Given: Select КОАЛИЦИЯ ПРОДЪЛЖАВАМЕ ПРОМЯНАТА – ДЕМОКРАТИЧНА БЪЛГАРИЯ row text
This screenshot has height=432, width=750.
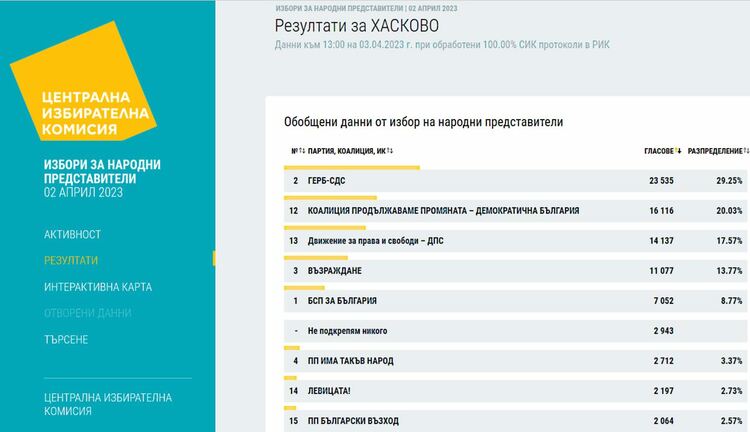Looking at the screenshot, I should (x=443, y=210).
